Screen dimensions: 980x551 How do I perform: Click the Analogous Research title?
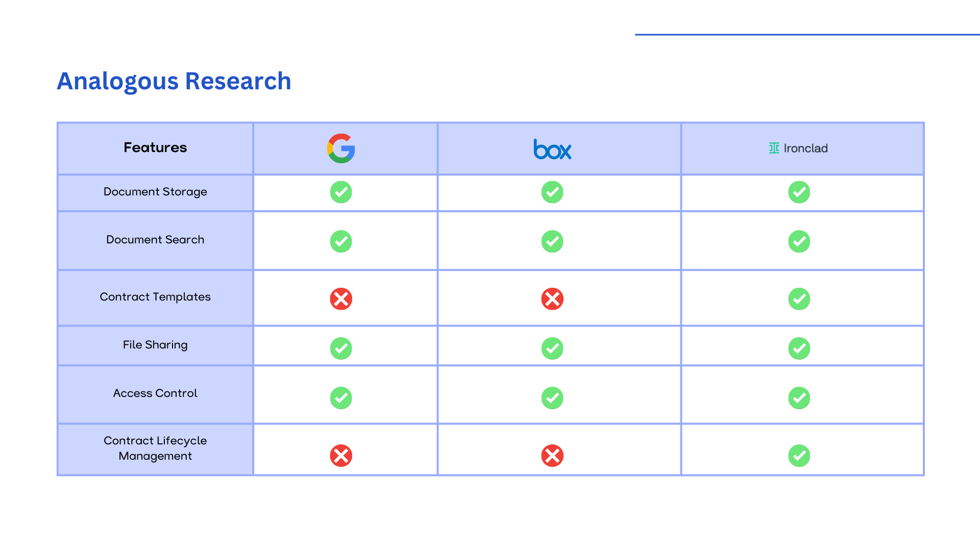174,81
